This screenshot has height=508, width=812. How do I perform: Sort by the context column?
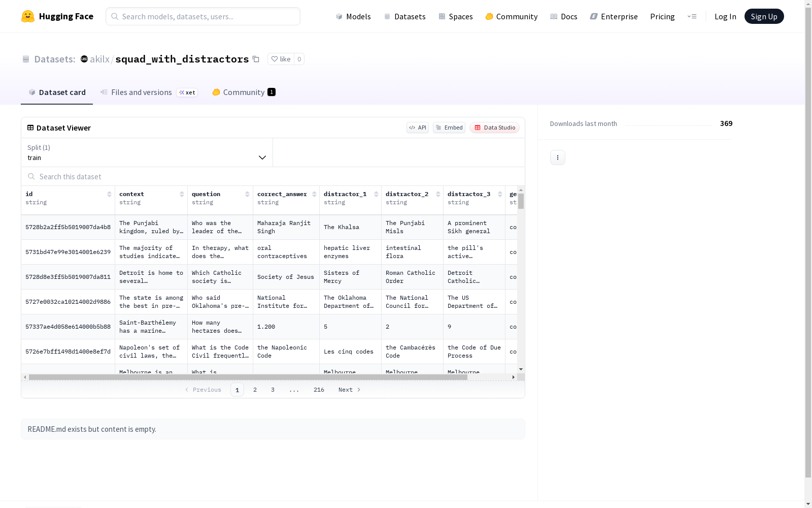click(x=182, y=194)
